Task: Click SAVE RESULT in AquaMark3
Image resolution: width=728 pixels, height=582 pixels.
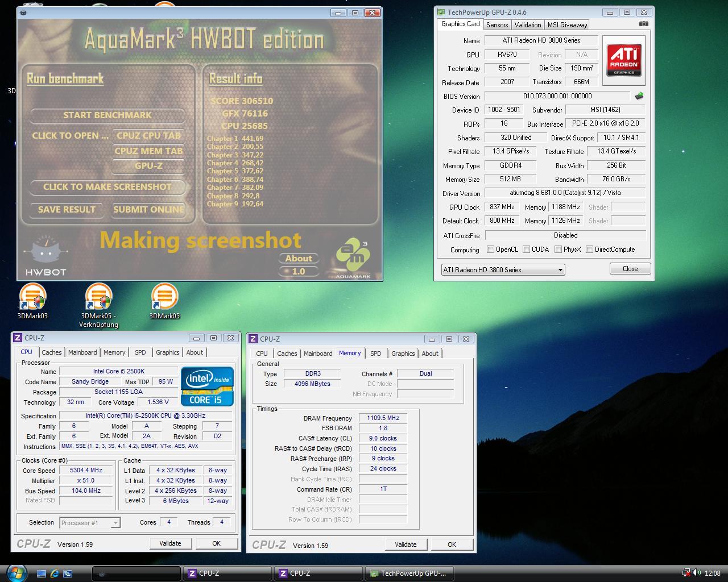Action: pyautogui.click(x=67, y=210)
